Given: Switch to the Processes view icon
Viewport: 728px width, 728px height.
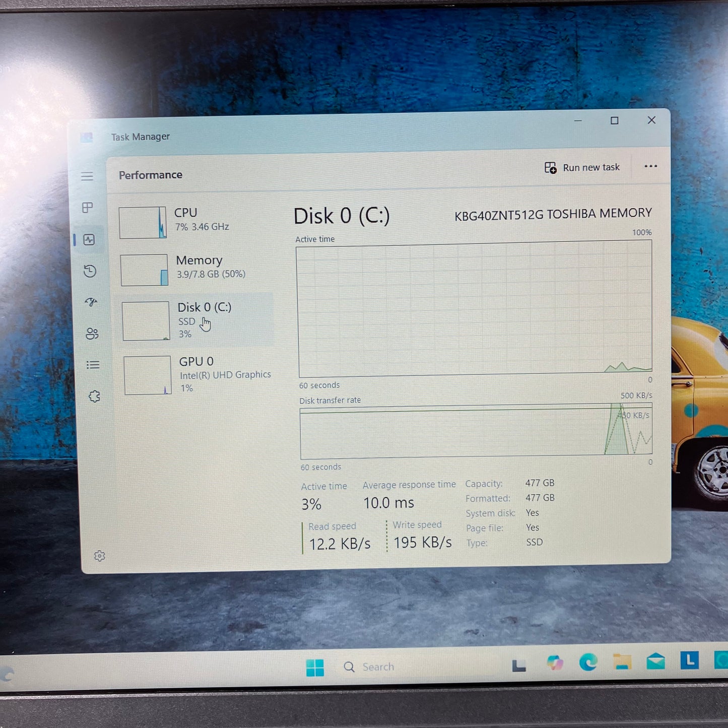Looking at the screenshot, I should click(87, 208).
